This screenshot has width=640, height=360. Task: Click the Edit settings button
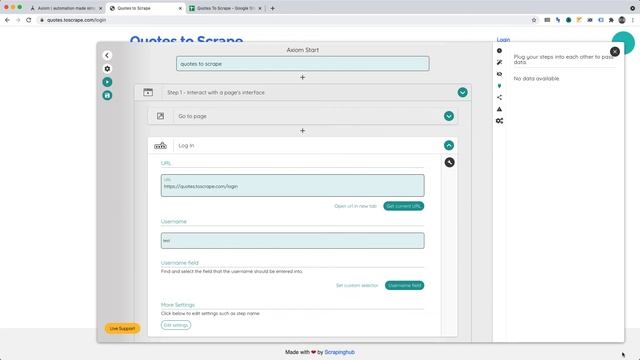point(176,325)
